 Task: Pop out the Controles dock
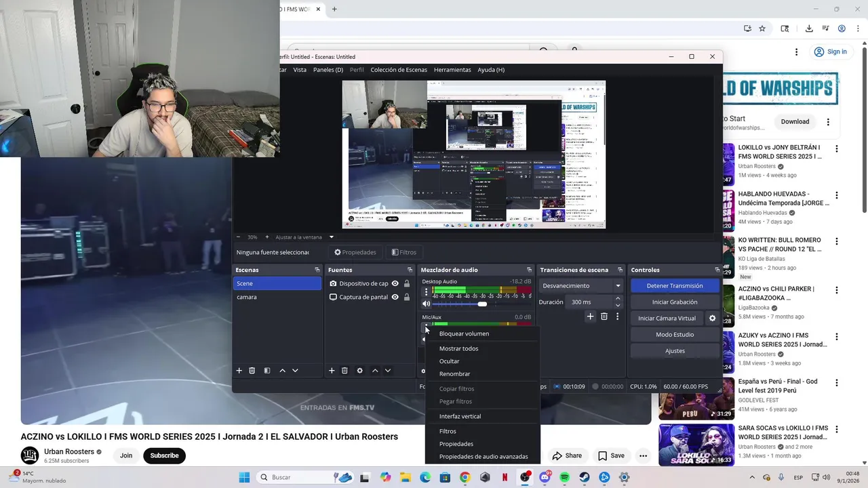[717, 270]
